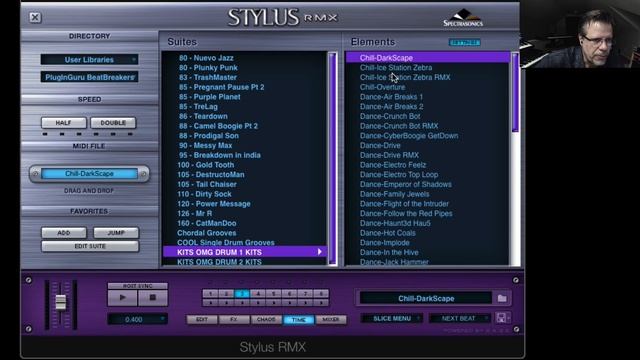
Task: Click the Suites list scrollbar
Action: (x=332, y=159)
